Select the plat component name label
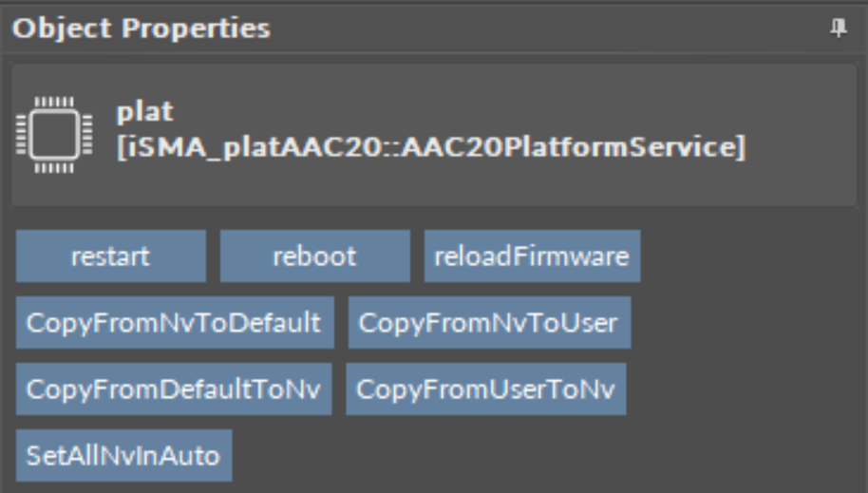The width and height of the screenshot is (868, 493). pyautogui.click(x=145, y=112)
